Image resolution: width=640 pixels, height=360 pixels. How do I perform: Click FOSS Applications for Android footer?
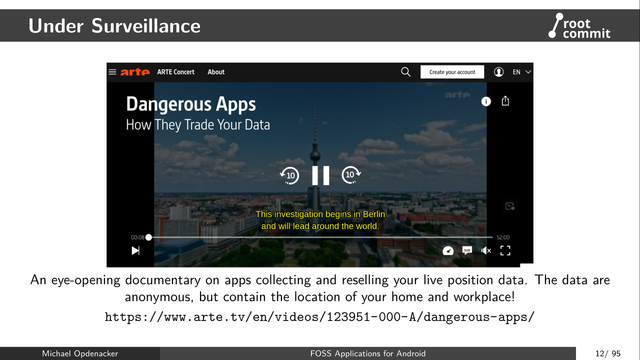pyautogui.click(x=368, y=353)
